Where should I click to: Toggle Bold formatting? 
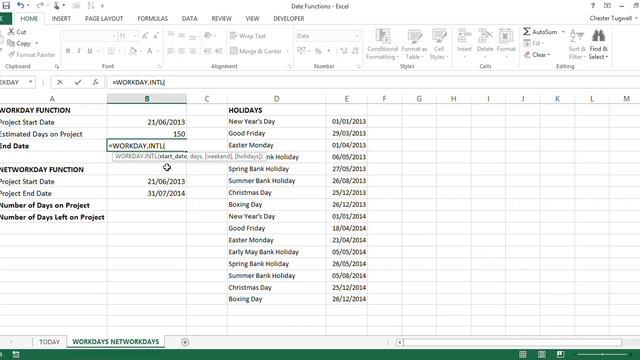click(68, 51)
